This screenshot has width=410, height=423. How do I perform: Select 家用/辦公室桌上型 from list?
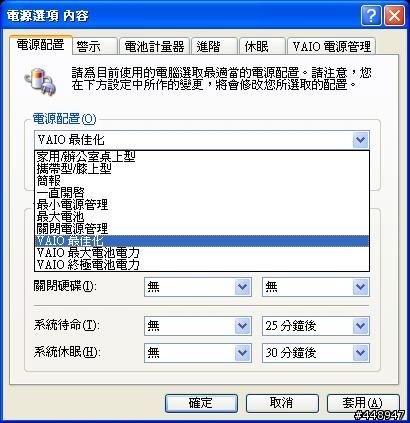[202, 157]
